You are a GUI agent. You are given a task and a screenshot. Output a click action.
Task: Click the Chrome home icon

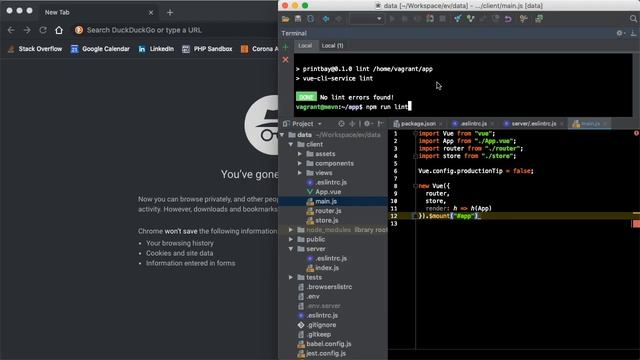click(x=59, y=30)
